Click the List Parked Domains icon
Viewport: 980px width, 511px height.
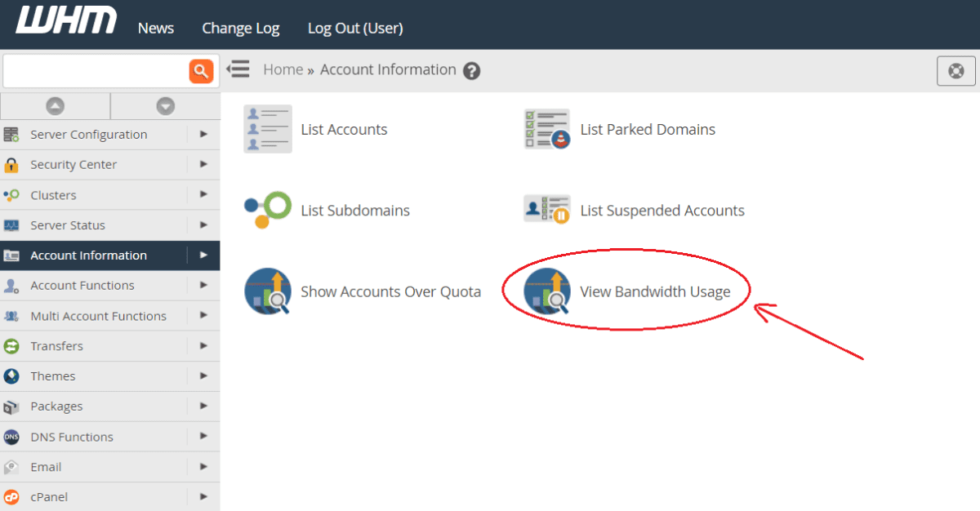(548, 128)
